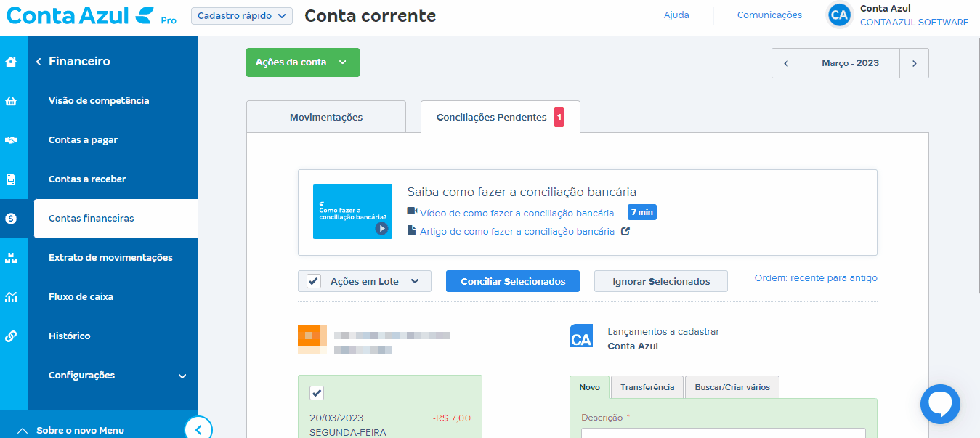Click the 7 min badge
Screen dimensions: 980x438
[x=642, y=213]
